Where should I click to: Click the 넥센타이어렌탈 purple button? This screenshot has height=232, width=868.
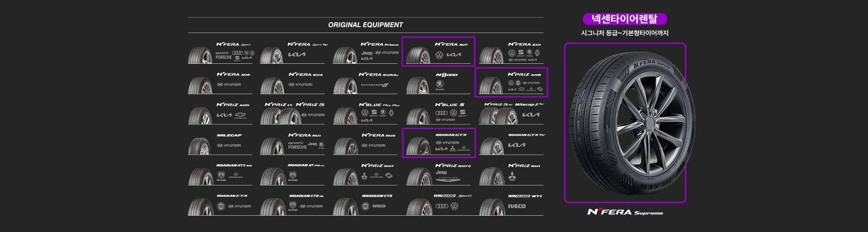tap(625, 19)
